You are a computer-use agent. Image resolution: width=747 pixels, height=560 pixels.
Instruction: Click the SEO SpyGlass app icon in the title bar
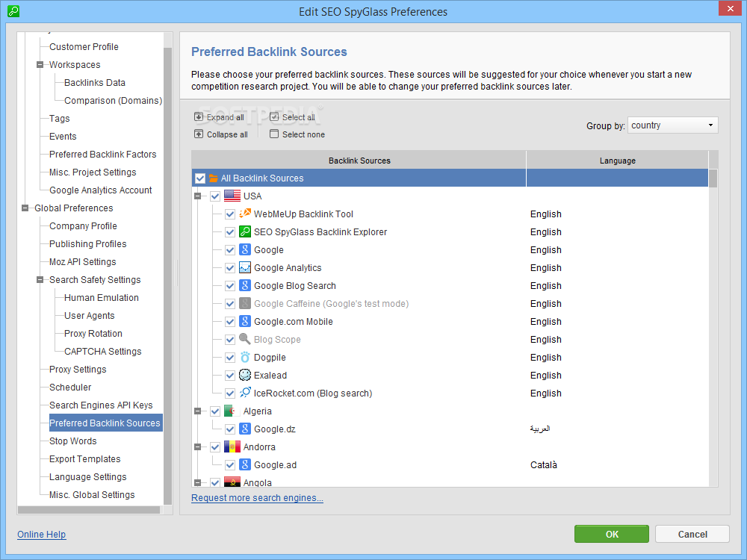[13, 11]
